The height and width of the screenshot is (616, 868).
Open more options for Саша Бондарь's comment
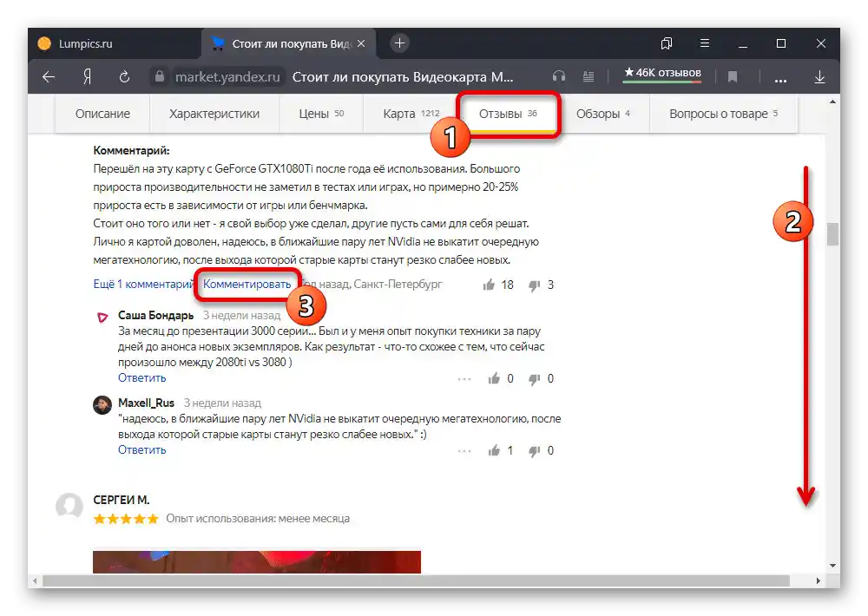coord(464,379)
